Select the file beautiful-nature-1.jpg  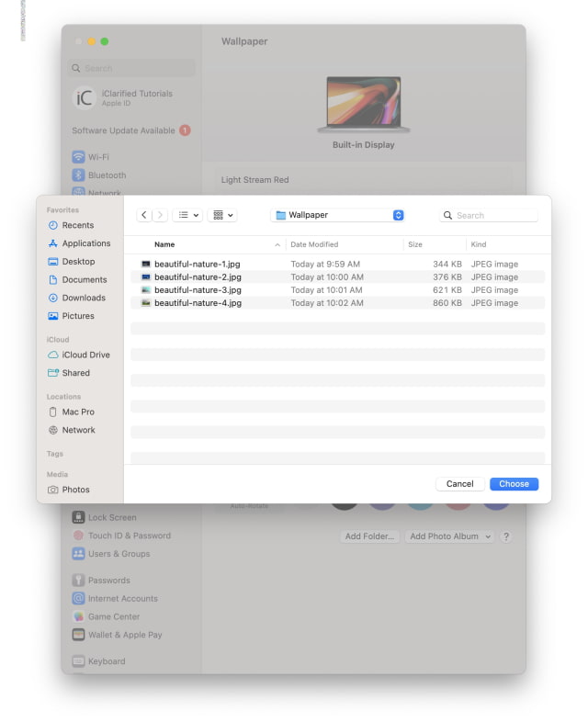pyautogui.click(x=198, y=264)
